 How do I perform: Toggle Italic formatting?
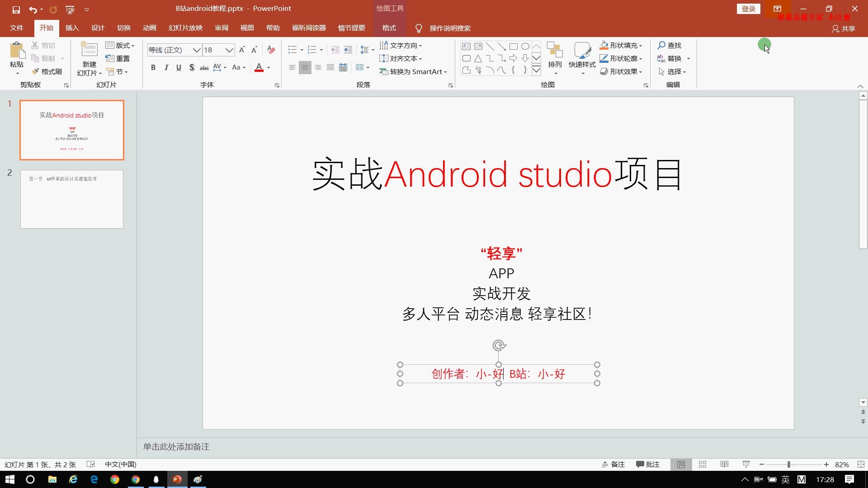166,67
